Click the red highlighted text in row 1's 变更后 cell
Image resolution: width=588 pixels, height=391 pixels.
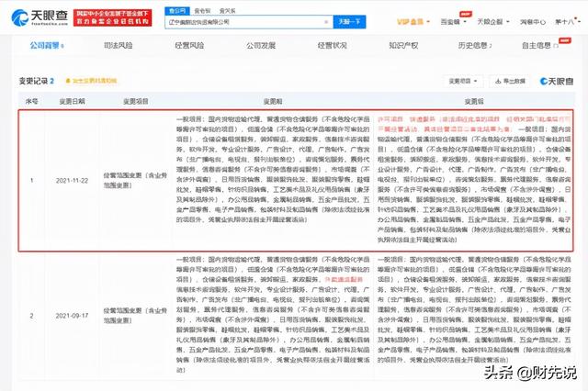pos(474,124)
